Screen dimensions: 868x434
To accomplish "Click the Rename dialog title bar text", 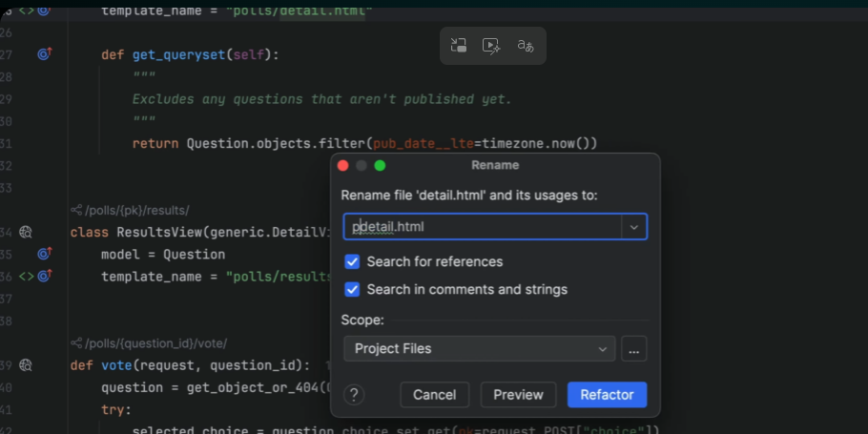I will coord(495,166).
